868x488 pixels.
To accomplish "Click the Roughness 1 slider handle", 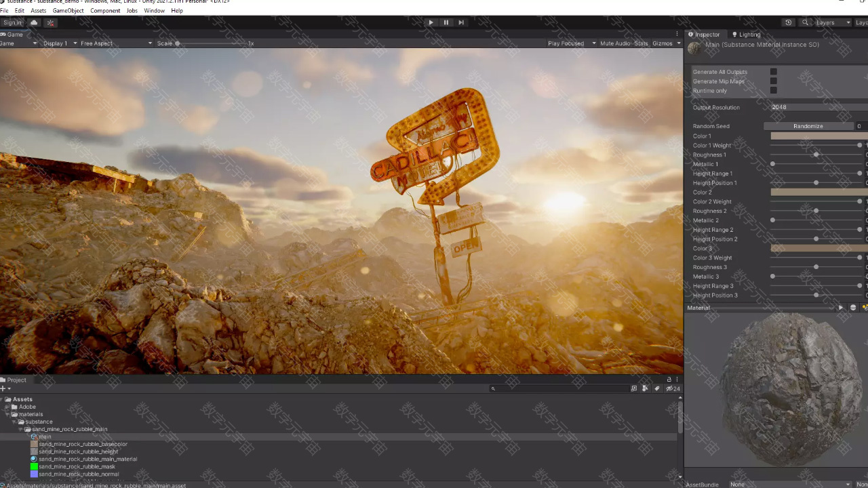I will coord(816,155).
